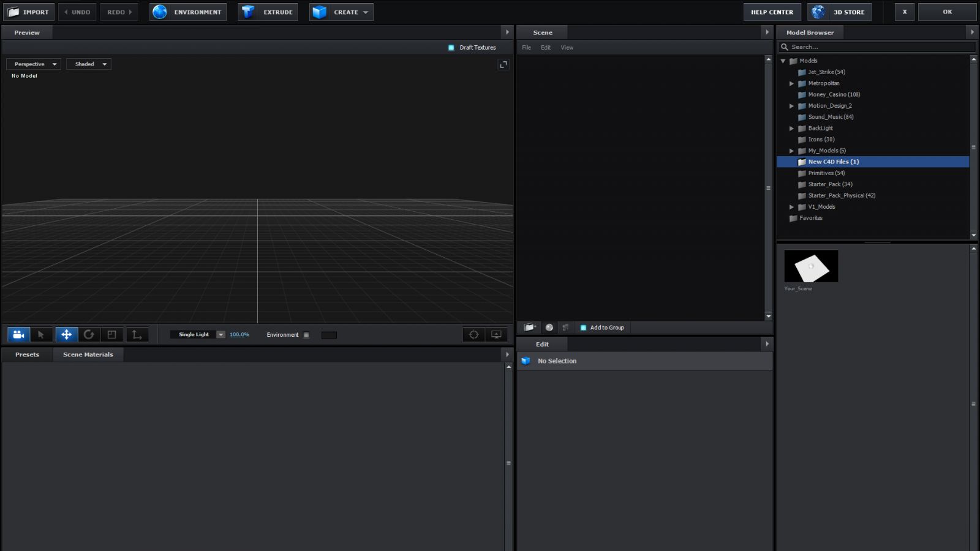This screenshot has height=551, width=980.
Task: Open the Perspective view dropdown
Action: point(34,64)
